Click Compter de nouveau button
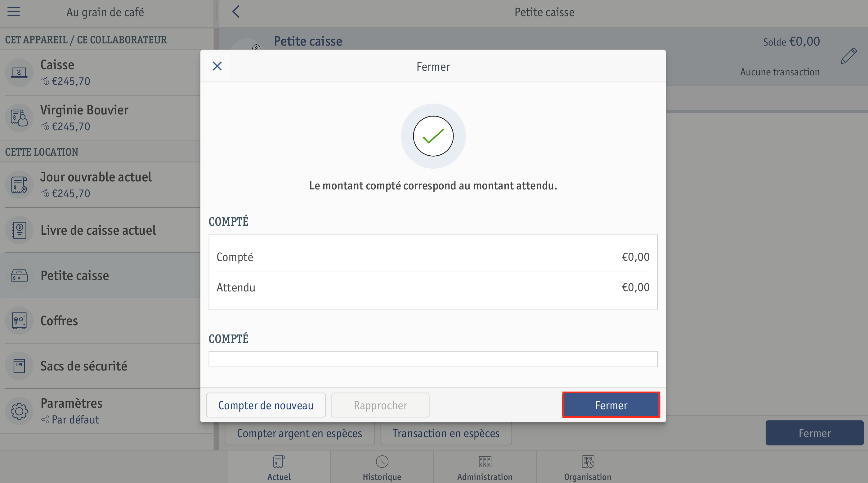 [266, 405]
